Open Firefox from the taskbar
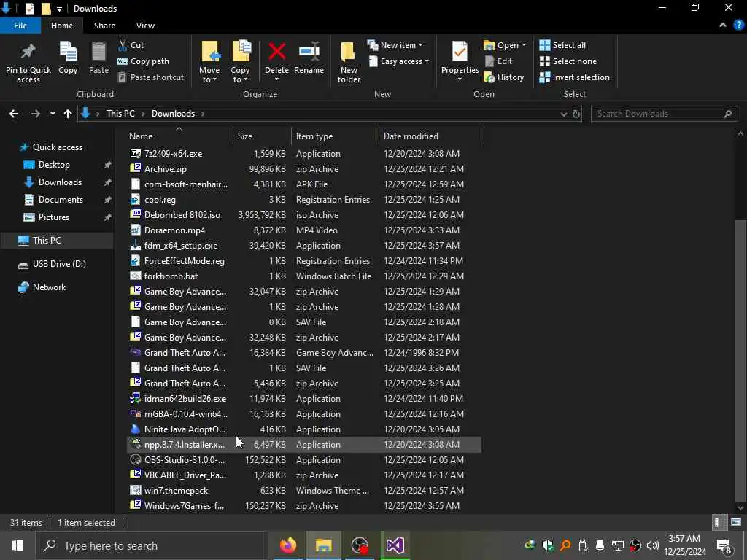This screenshot has width=747, height=560. pos(287,545)
